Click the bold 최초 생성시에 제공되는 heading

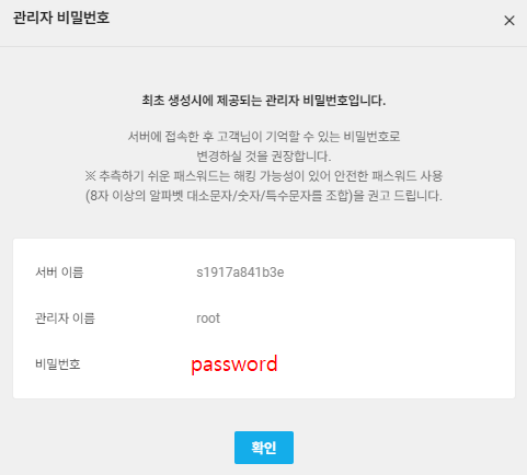pos(264,100)
